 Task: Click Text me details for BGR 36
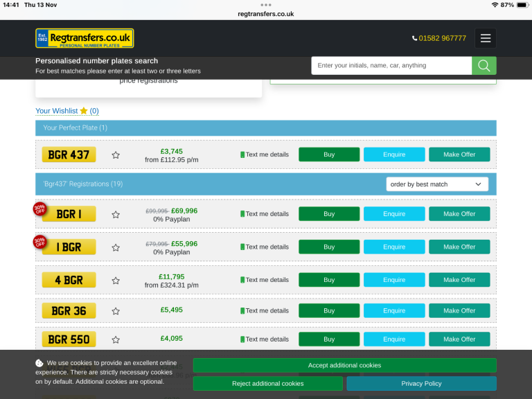tap(265, 310)
